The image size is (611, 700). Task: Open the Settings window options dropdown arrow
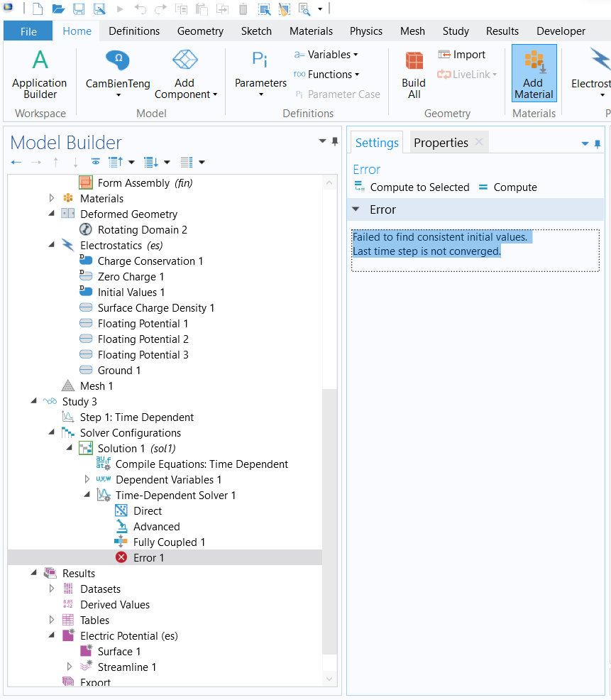click(x=585, y=143)
